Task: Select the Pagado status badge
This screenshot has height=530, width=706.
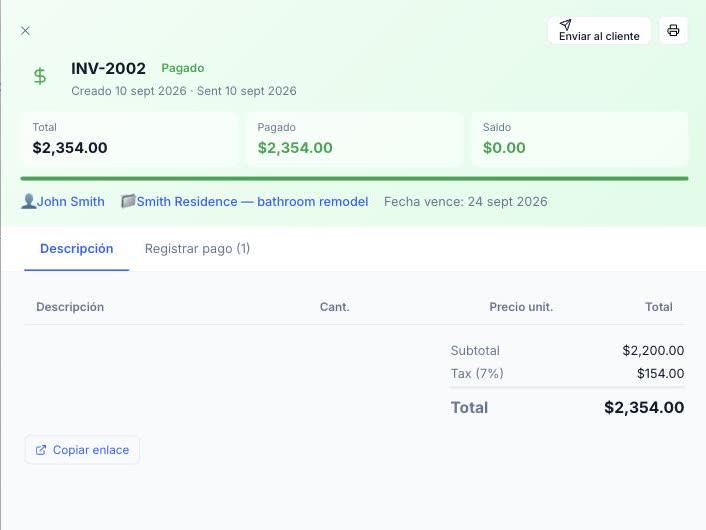Action: [183, 68]
